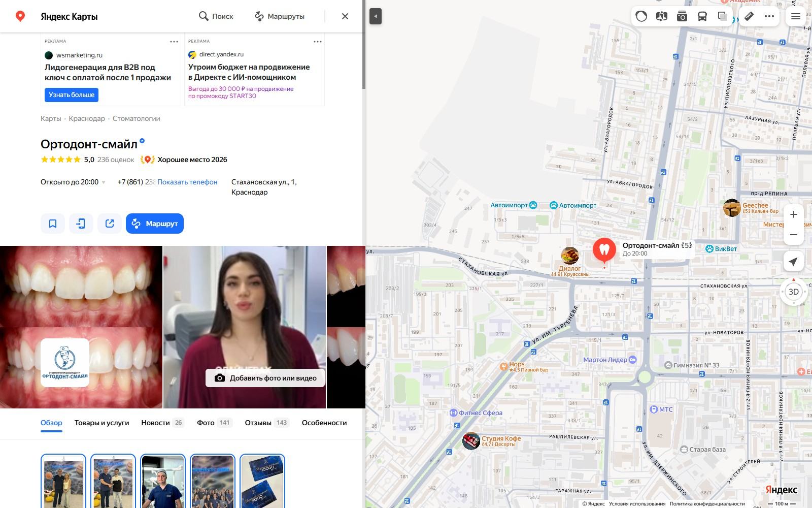The image size is (812, 508).
Task: Click the Хорошее место 2026 award badge
Action: click(x=184, y=160)
